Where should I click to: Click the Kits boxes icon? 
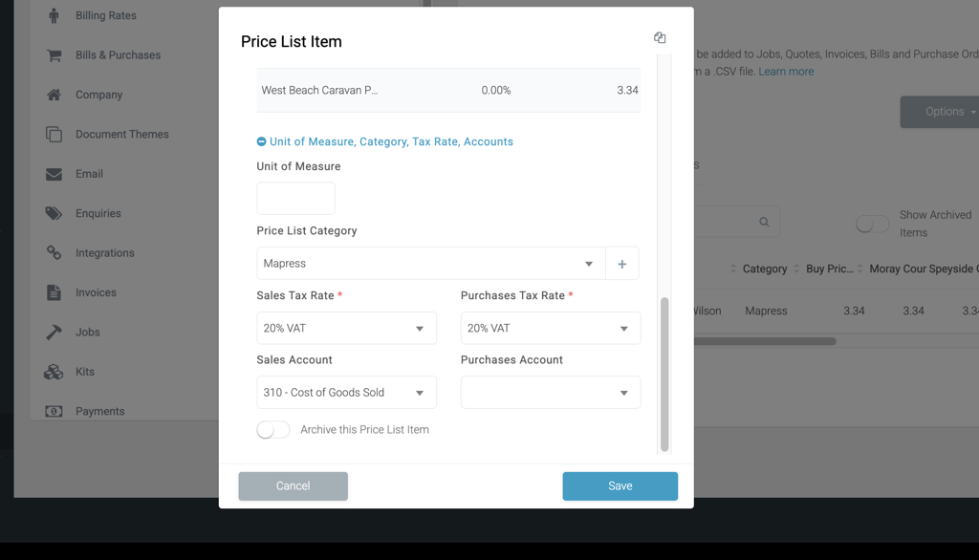point(54,372)
